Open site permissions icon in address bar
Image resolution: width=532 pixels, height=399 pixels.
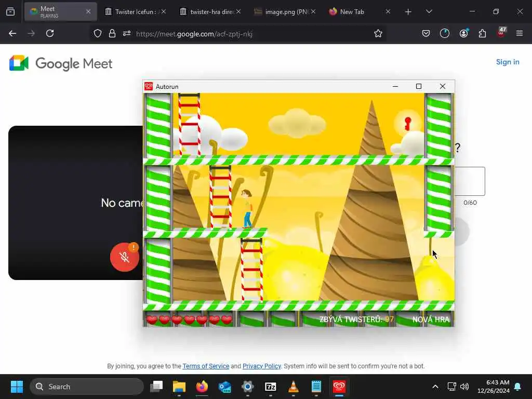(x=127, y=34)
